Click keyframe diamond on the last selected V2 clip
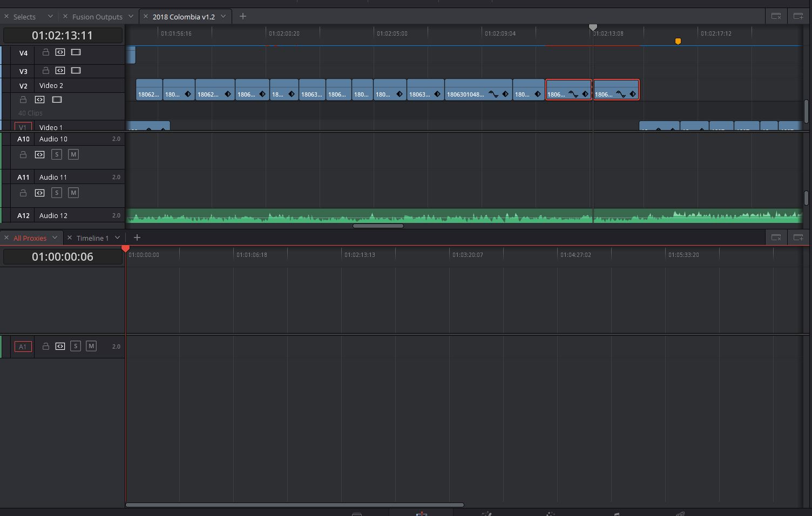Viewport: 812px width, 516px height. (633, 94)
